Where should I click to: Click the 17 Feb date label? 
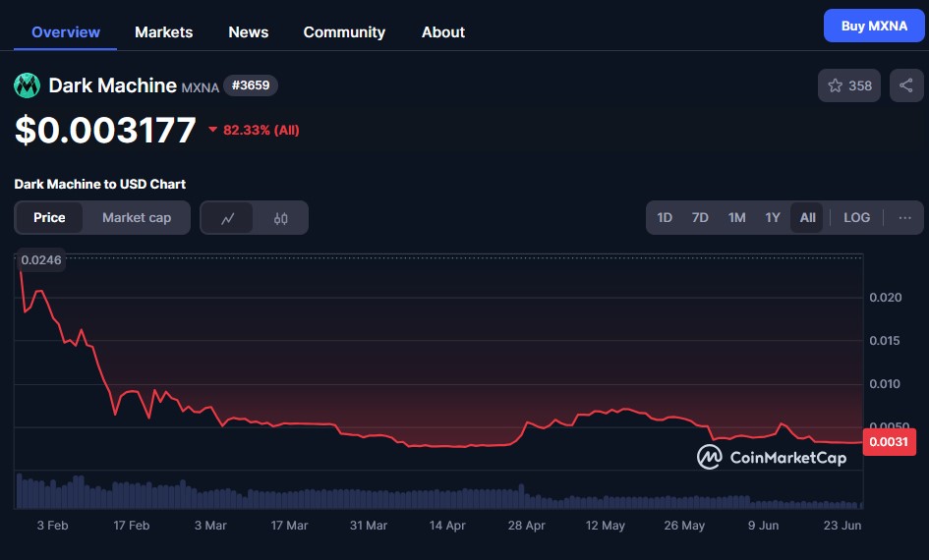[x=132, y=525]
